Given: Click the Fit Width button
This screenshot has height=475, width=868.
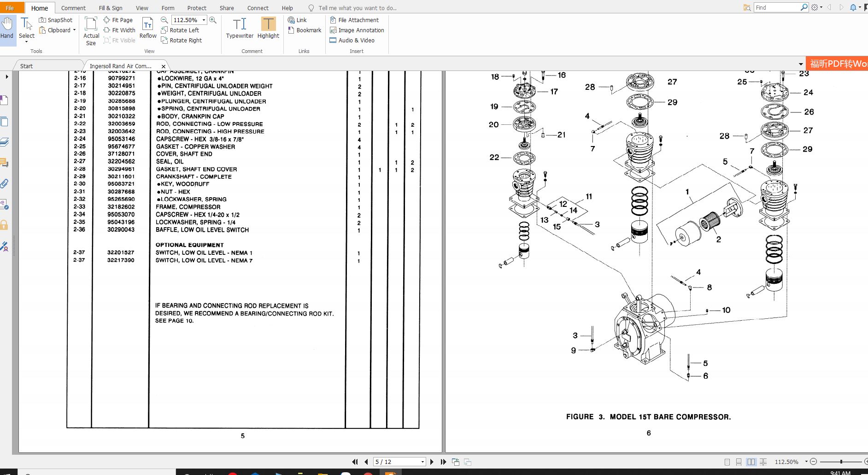Looking at the screenshot, I should pos(119,30).
